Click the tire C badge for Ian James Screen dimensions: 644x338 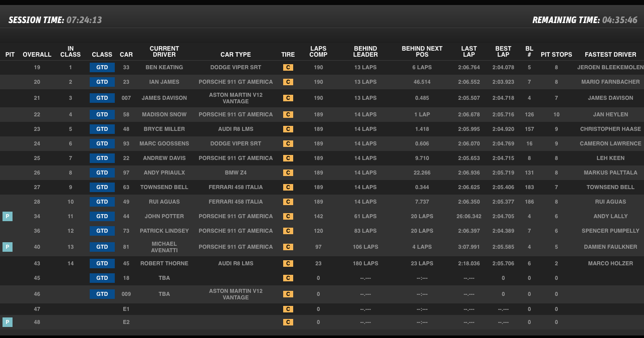(288, 82)
